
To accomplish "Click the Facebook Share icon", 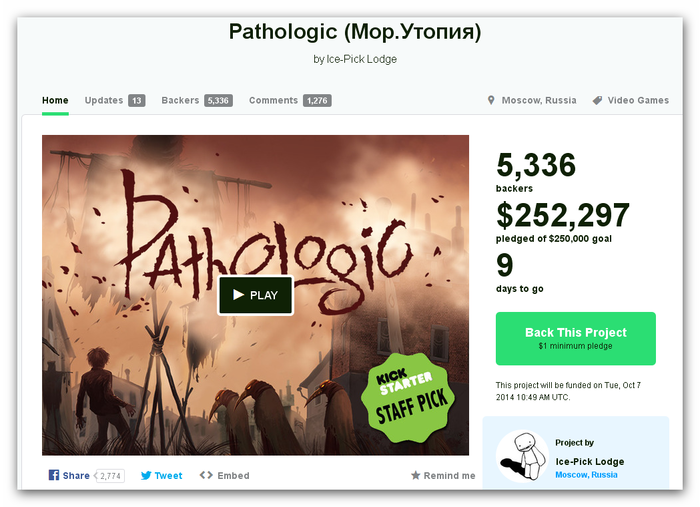I will tap(54, 475).
